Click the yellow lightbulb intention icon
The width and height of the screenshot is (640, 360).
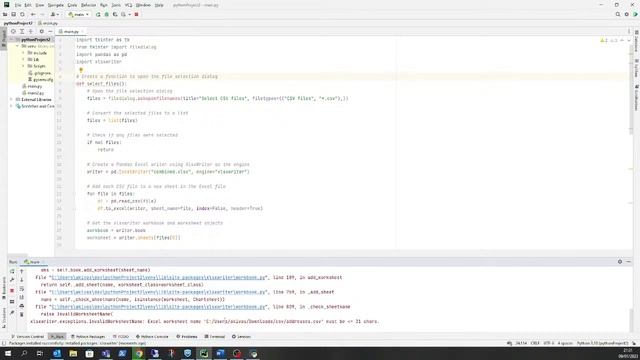(x=81, y=70)
